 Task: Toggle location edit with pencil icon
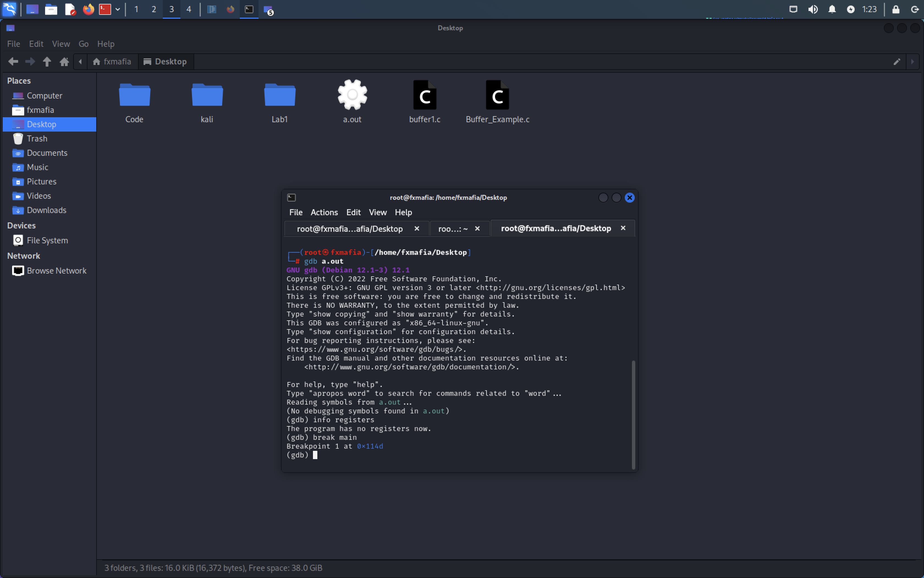pyautogui.click(x=897, y=62)
